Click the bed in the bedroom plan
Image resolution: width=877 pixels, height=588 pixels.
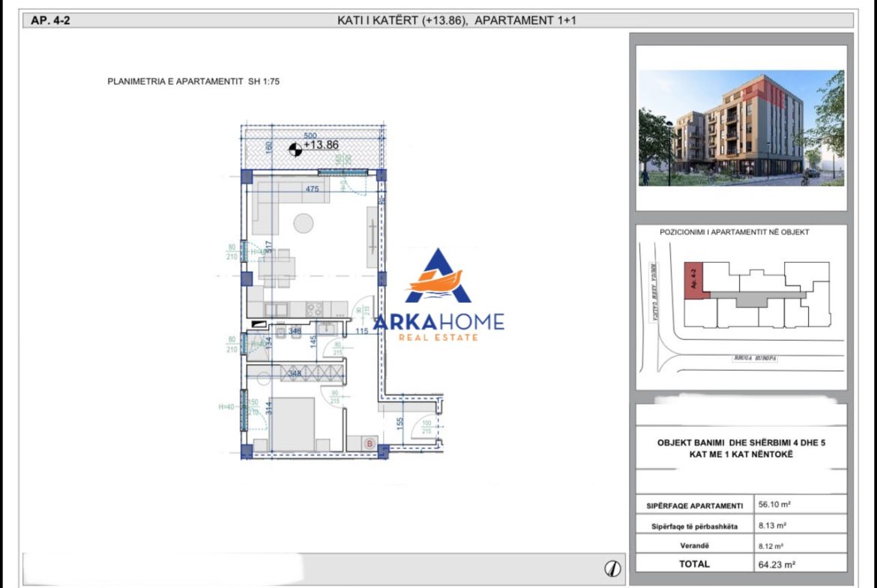(x=292, y=424)
